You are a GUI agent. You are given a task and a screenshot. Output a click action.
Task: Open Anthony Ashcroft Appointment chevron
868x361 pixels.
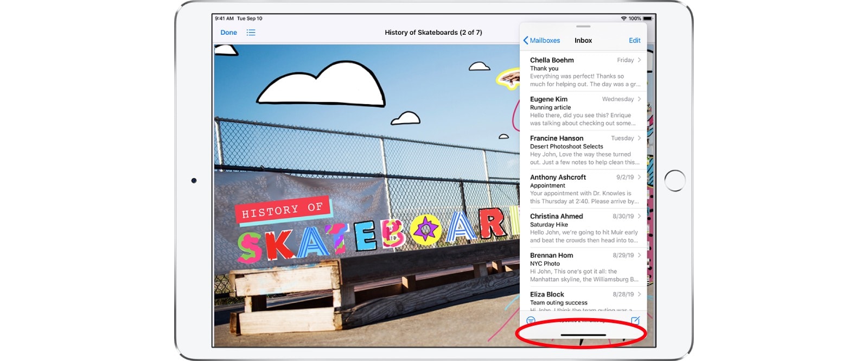pyautogui.click(x=640, y=178)
